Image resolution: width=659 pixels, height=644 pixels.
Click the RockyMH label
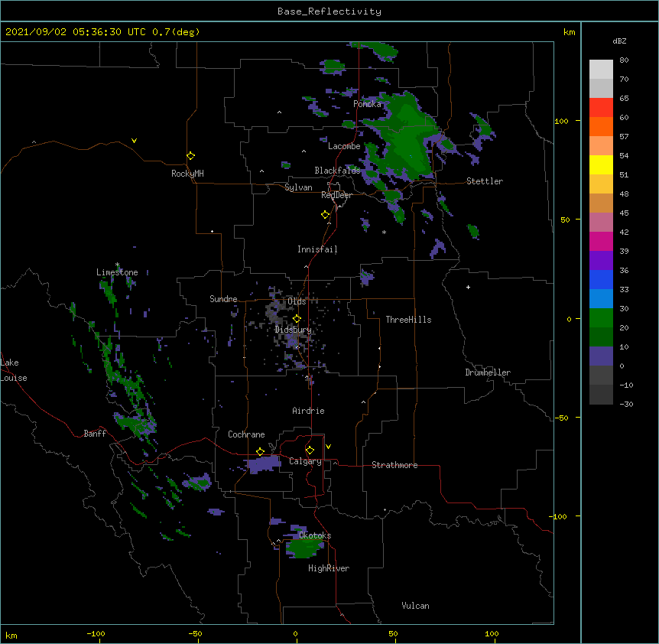[x=187, y=174]
